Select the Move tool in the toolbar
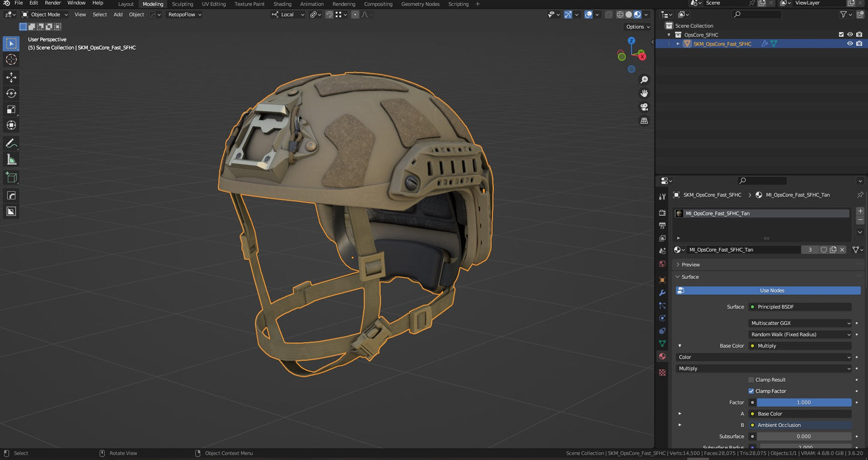Screen dimensions: 868x460 [x=11, y=78]
